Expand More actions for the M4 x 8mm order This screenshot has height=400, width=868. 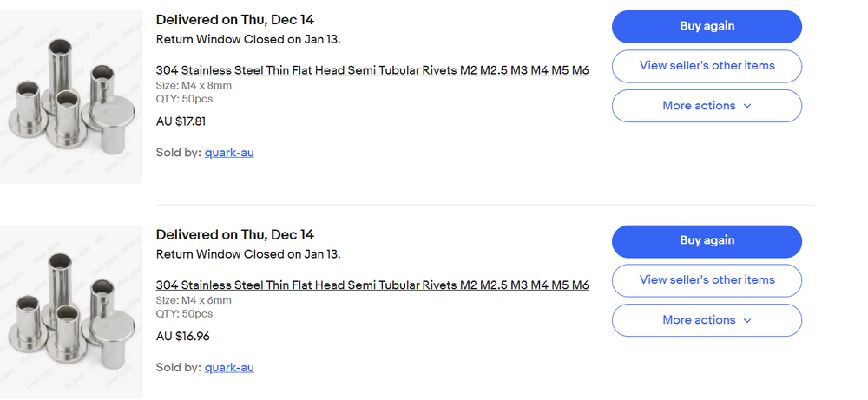pos(707,106)
